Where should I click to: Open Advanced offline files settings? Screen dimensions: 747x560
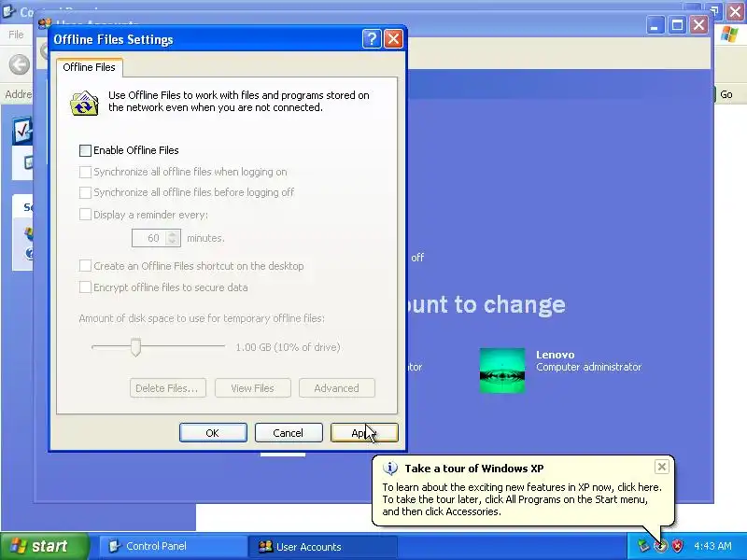coord(337,388)
